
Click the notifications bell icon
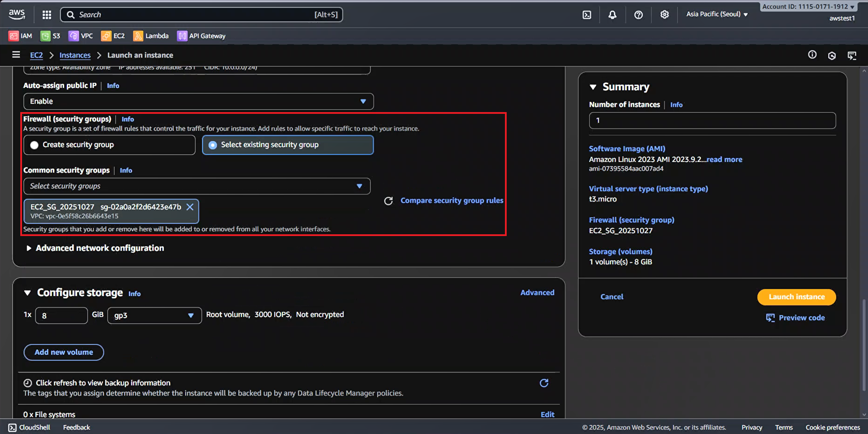612,15
